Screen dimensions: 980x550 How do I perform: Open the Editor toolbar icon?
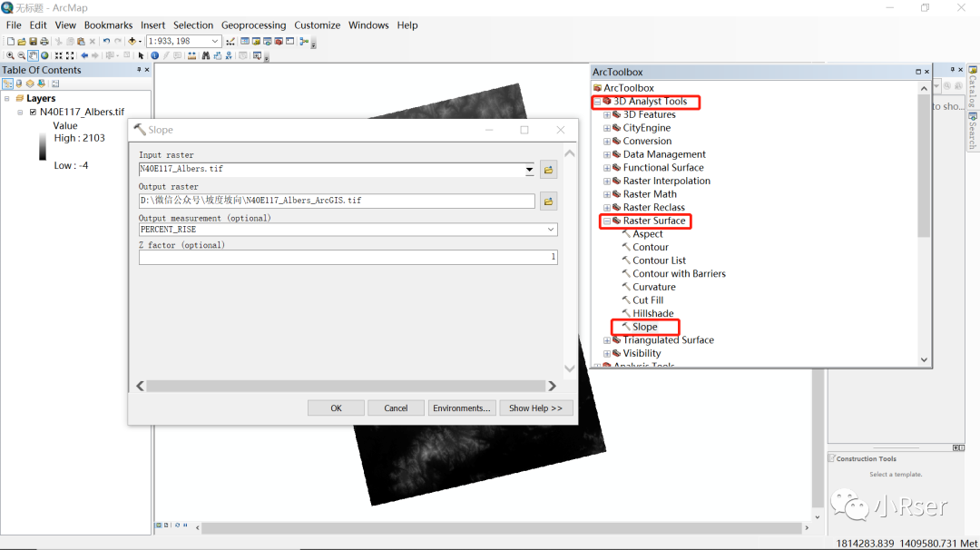(230, 41)
